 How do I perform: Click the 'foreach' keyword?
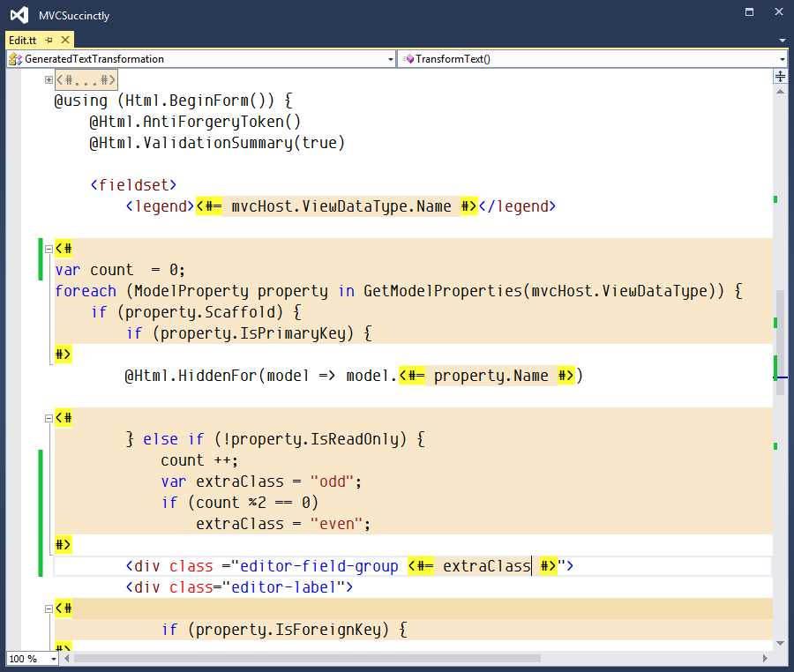(x=86, y=291)
